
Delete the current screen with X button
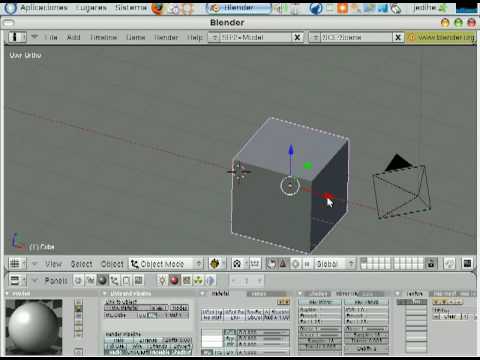tap(297, 37)
